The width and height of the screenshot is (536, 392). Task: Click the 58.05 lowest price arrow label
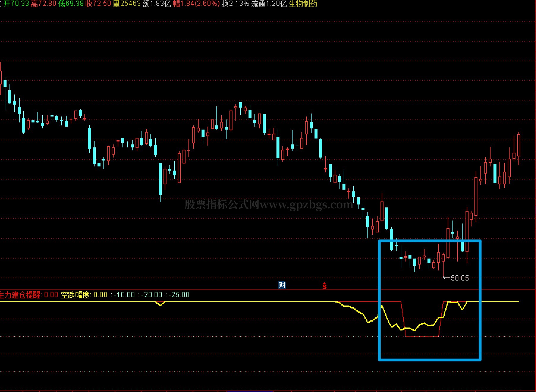(456, 278)
